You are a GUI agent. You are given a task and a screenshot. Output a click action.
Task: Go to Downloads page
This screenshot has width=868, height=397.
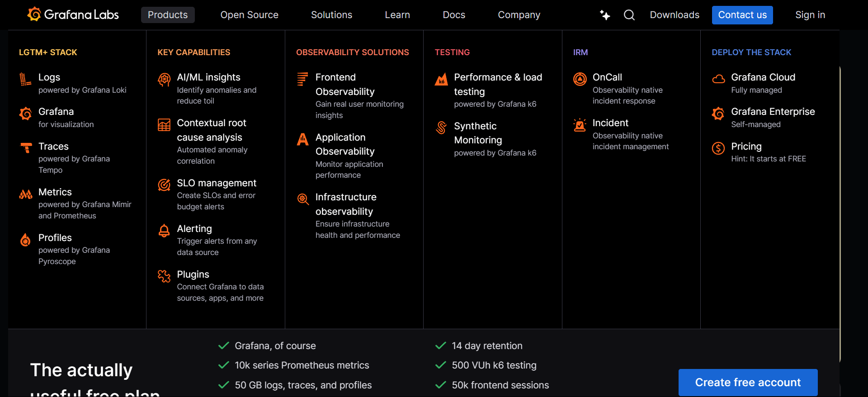pyautogui.click(x=675, y=15)
